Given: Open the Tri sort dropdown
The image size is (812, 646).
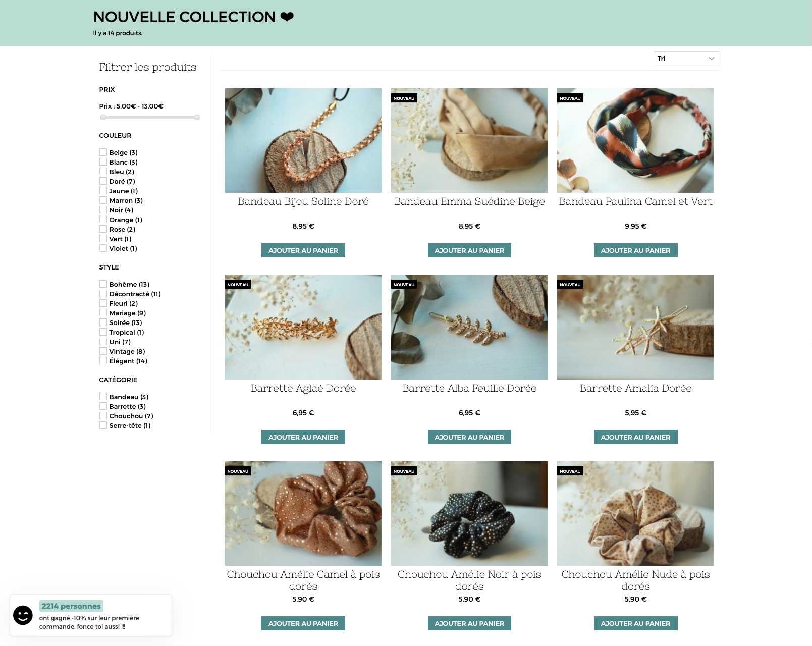Looking at the screenshot, I should click(x=686, y=59).
